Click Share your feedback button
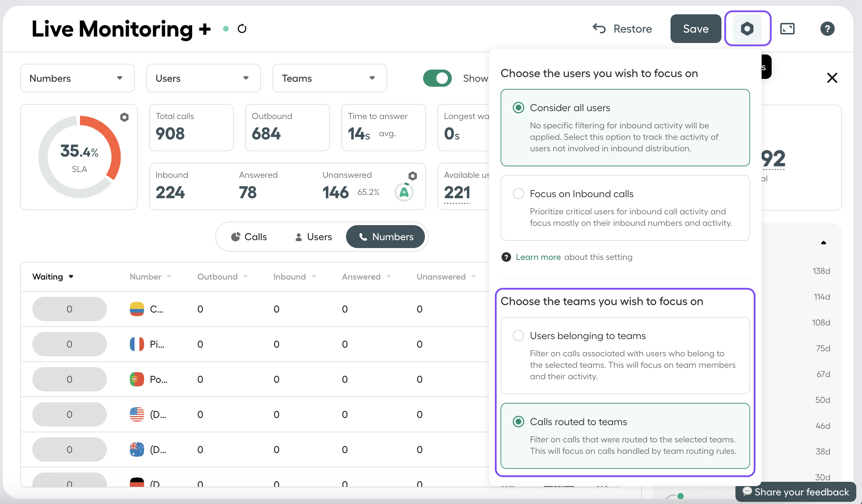Screen dimensions: 862x504 [x=796, y=492]
